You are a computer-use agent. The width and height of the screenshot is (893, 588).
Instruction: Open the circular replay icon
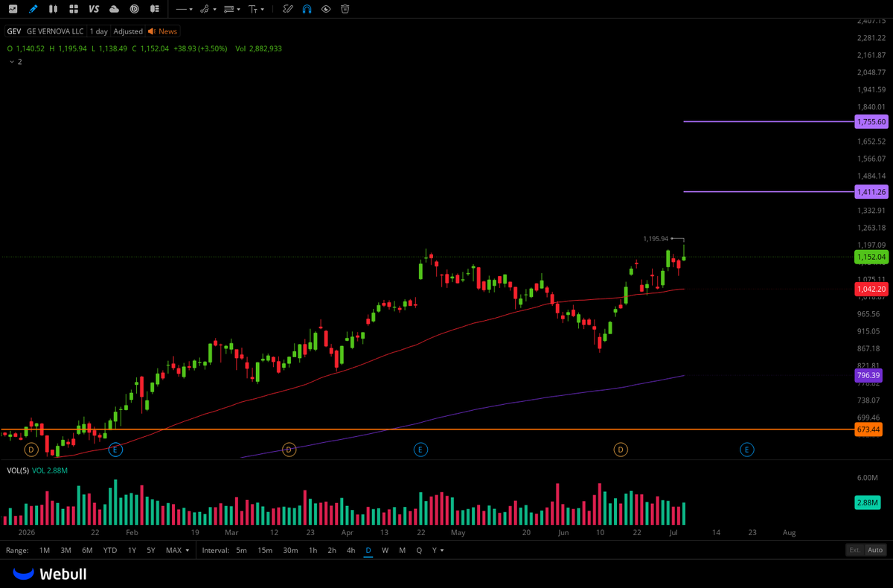(x=134, y=9)
